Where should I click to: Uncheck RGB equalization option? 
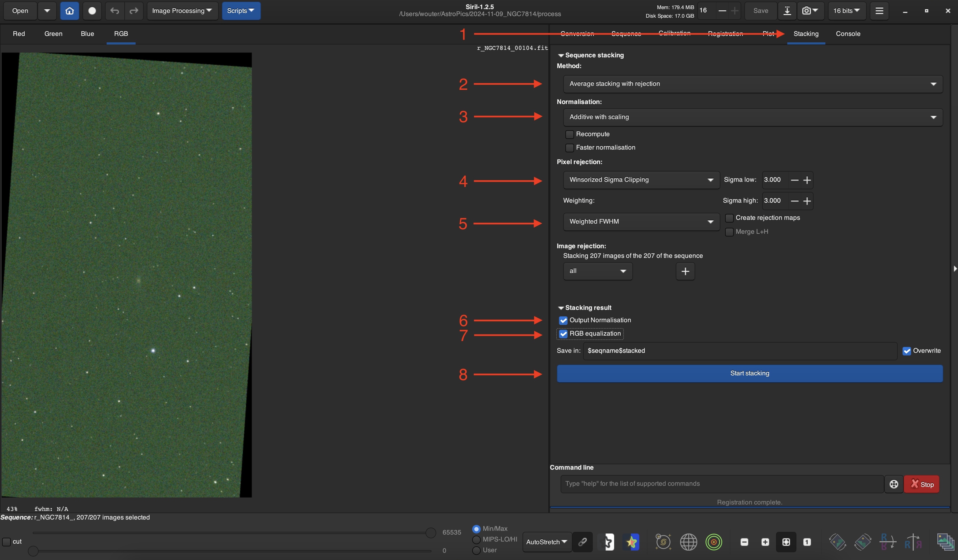563,334
